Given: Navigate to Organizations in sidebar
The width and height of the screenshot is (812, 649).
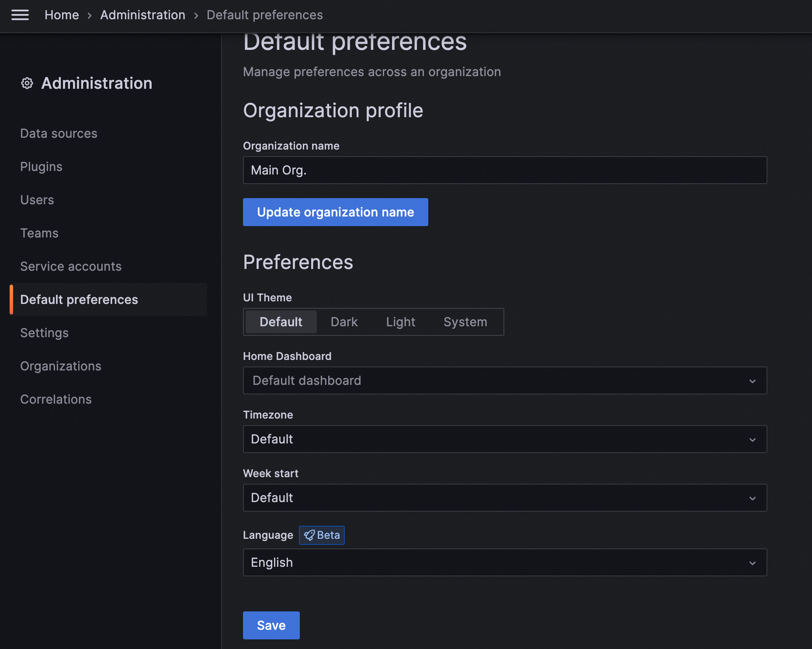Looking at the screenshot, I should tap(61, 366).
